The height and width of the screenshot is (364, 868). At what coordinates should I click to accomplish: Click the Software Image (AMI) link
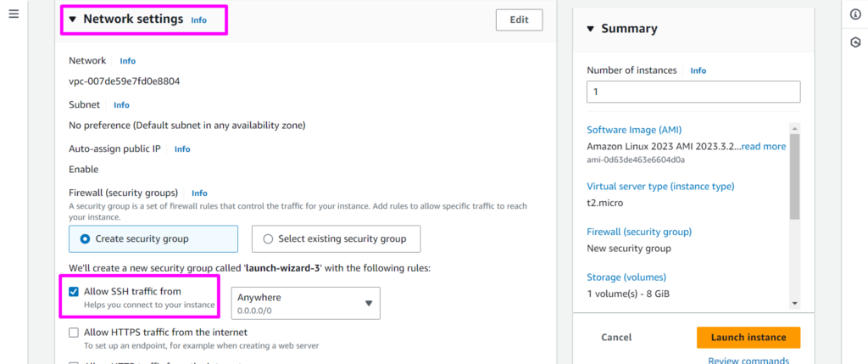point(634,130)
